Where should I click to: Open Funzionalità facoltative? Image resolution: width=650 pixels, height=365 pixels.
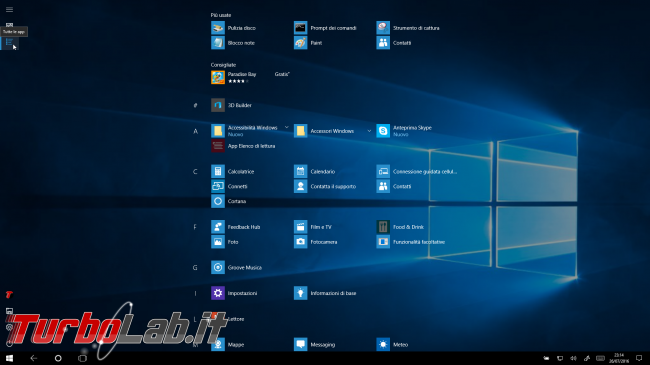(x=411, y=242)
